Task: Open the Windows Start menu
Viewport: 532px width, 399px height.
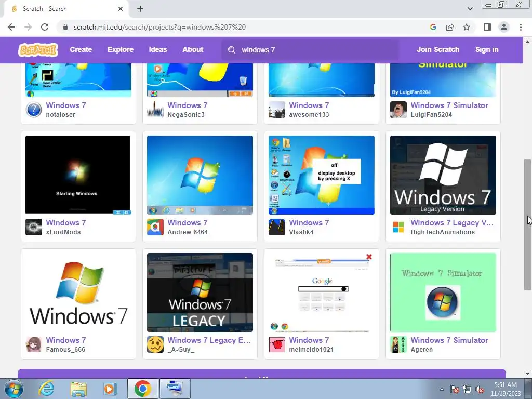Action: [14, 389]
